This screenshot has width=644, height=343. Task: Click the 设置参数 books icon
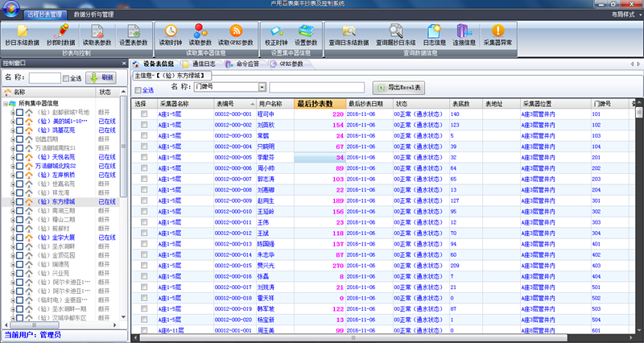[x=306, y=31]
